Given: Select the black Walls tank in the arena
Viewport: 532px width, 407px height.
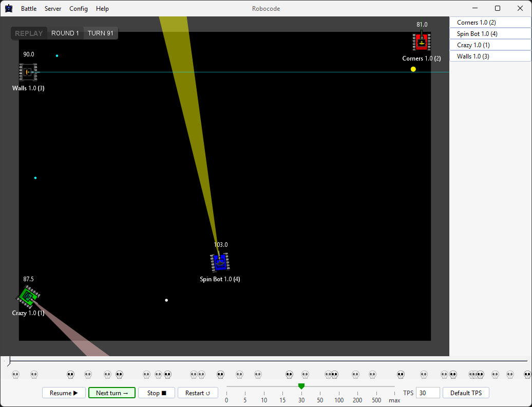Looking at the screenshot, I should (28, 72).
